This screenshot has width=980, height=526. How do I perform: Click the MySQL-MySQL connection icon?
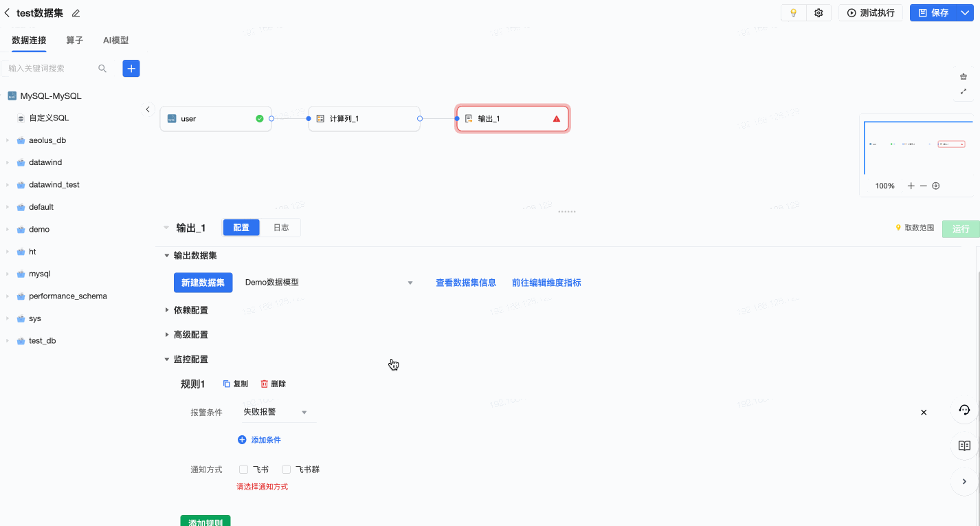(x=12, y=96)
